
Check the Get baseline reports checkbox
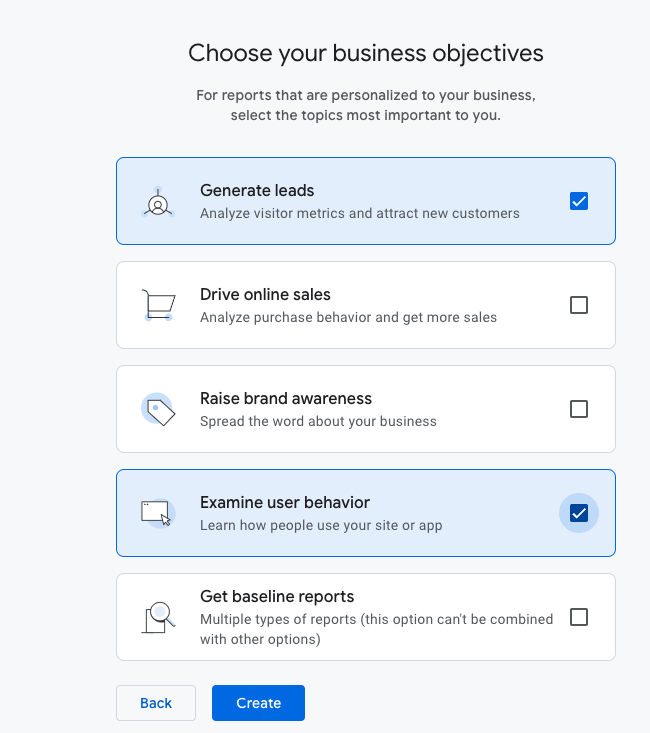click(579, 617)
